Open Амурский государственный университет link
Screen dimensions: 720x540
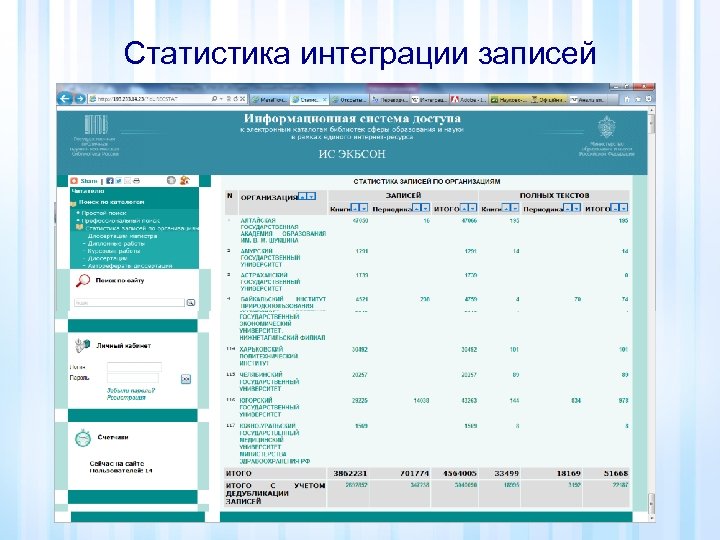coord(270,258)
